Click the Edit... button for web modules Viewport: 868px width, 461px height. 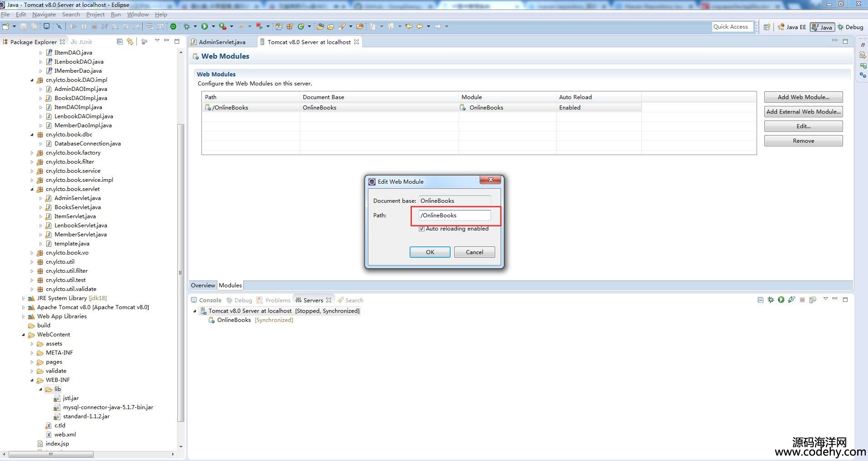[x=803, y=126]
